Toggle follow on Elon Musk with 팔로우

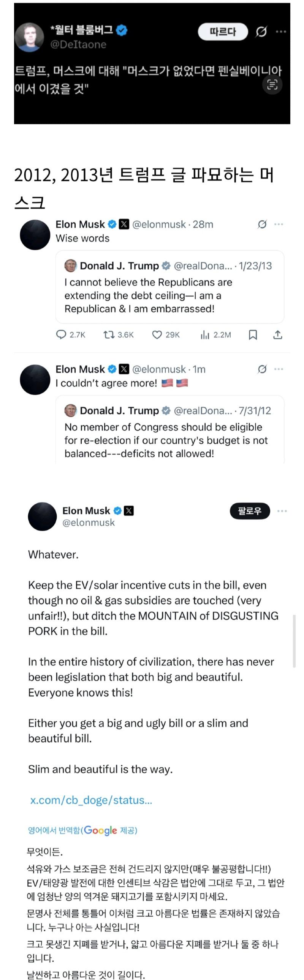tap(250, 511)
